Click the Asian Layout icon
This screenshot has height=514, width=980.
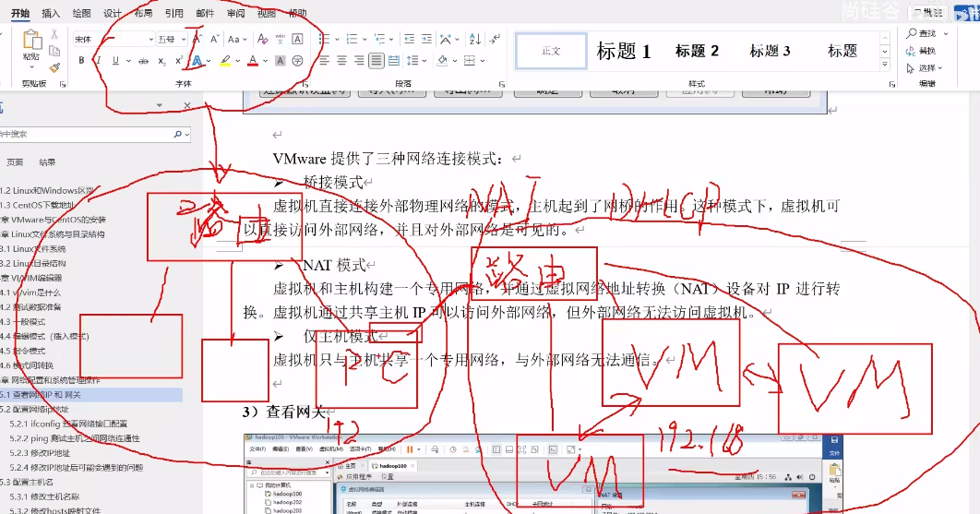(446, 39)
